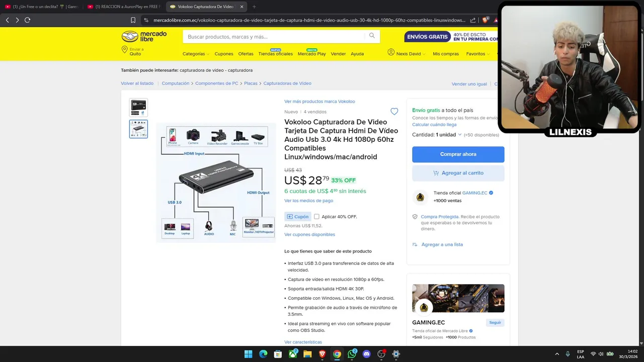The height and width of the screenshot is (362, 644).
Task: Click the product search input field
Action: (274, 37)
